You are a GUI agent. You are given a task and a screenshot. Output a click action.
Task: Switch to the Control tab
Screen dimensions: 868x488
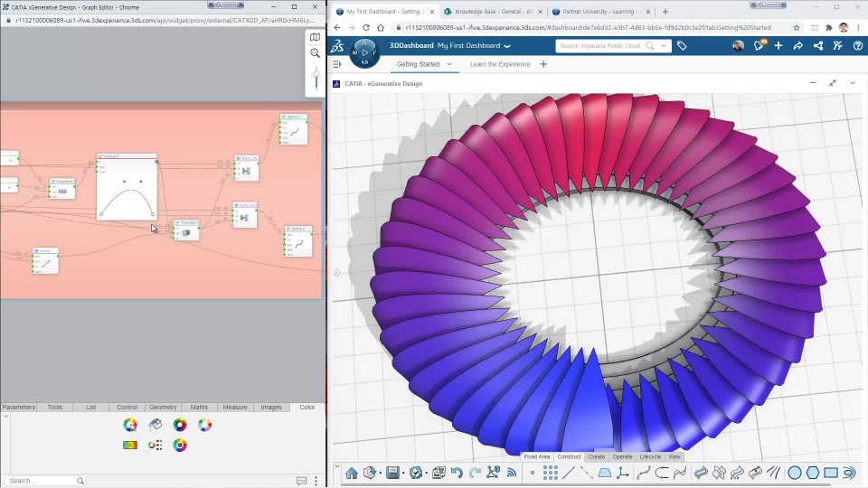(x=127, y=408)
